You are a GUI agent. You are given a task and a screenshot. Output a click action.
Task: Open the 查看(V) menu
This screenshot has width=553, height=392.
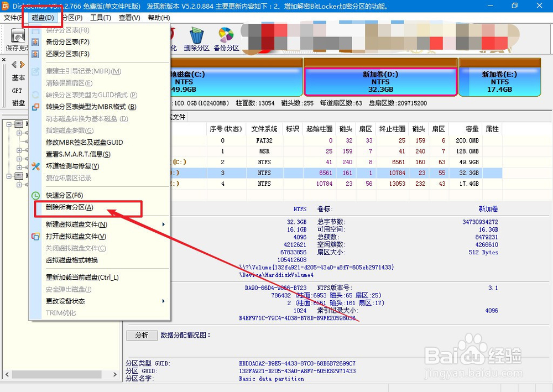point(129,18)
